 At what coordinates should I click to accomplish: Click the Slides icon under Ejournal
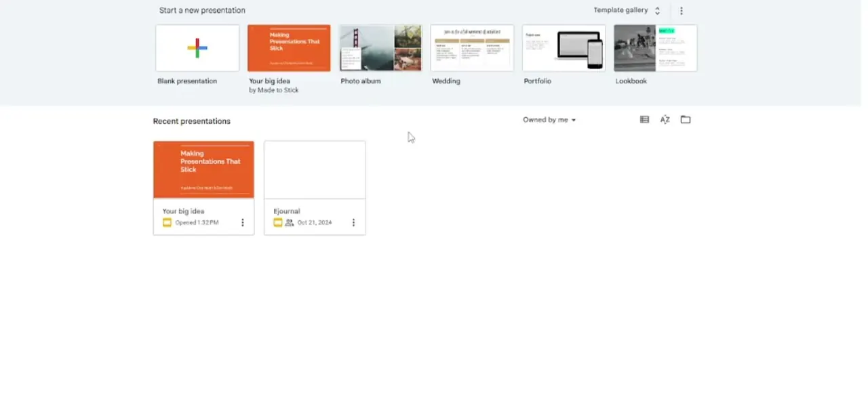click(277, 223)
